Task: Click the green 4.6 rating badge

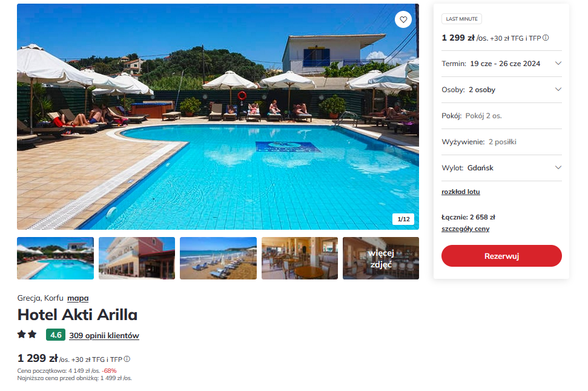Action: click(x=56, y=335)
